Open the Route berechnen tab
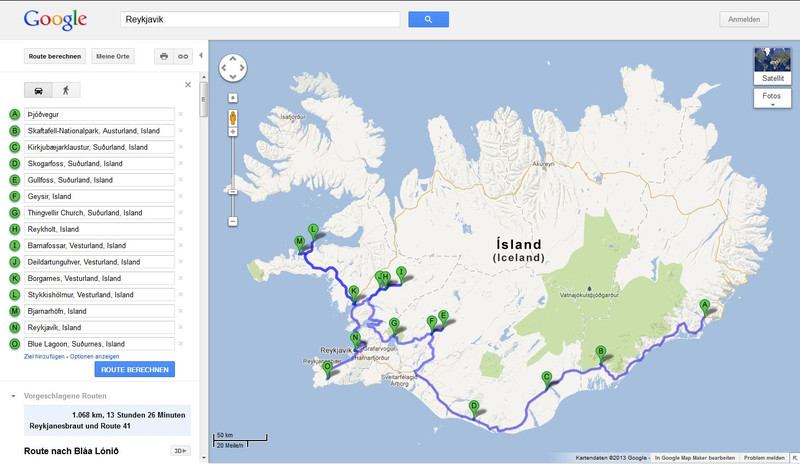Screen dimensions: 800x464 click(x=56, y=56)
